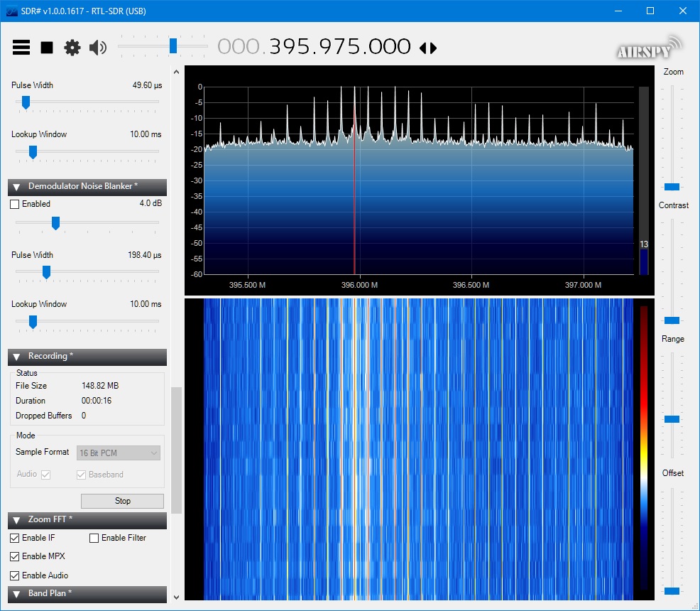Mute audio with the speaker icon
The width and height of the screenshot is (700, 611).
click(98, 48)
